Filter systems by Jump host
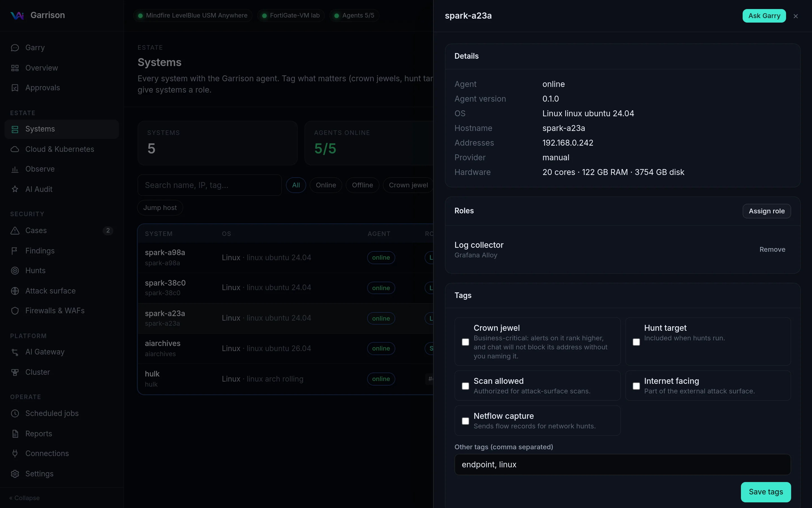This screenshot has width=812, height=508. tap(160, 208)
